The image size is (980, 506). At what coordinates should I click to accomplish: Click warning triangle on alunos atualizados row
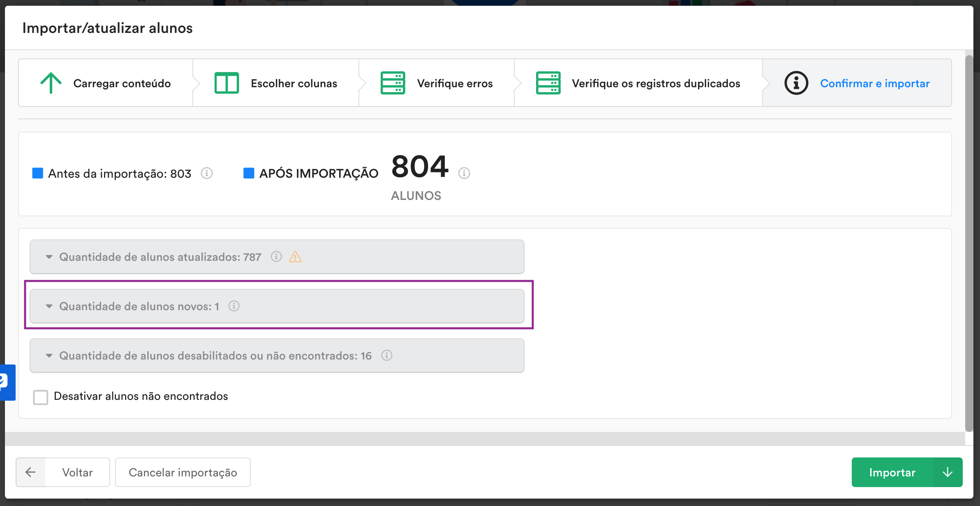pyautogui.click(x=295, y=257)
